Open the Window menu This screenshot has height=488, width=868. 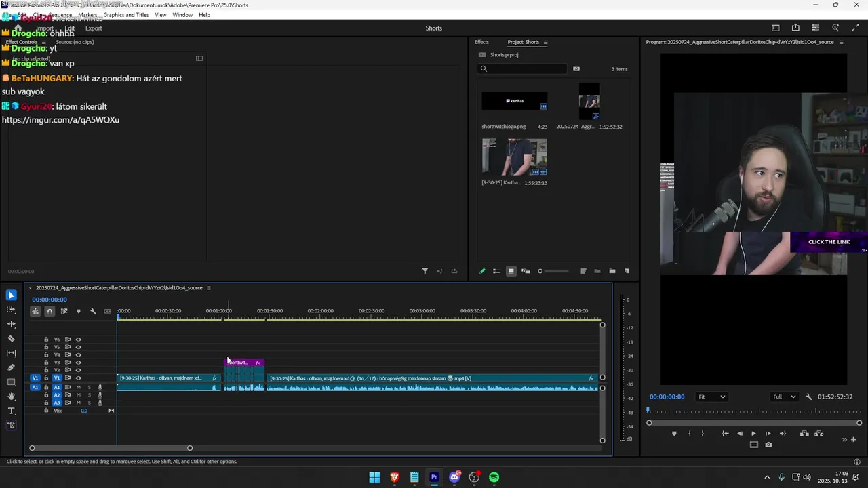click(x=182, y=15)
